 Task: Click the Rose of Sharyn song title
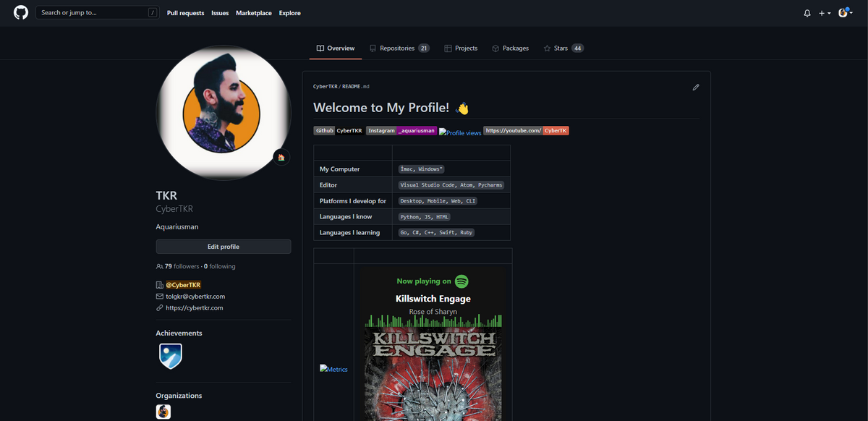(433, 312)
